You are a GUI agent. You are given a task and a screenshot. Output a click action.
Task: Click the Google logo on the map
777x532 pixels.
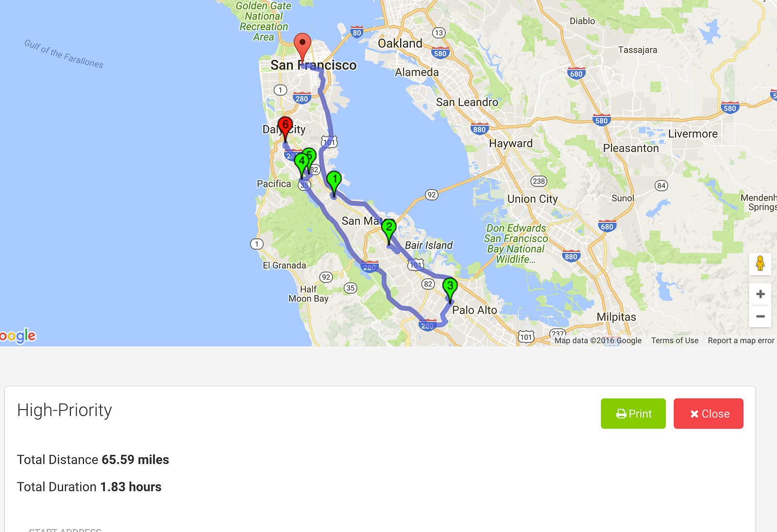point(17,336)
